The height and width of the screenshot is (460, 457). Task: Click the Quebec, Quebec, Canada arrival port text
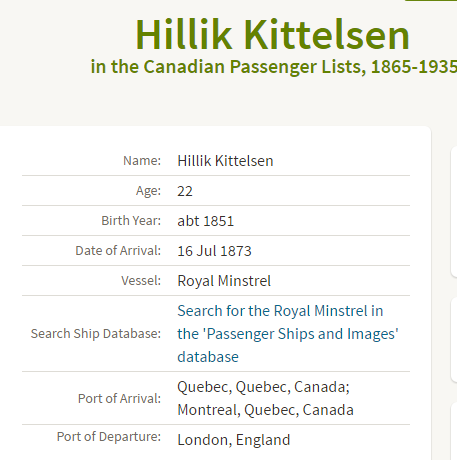tap(263, 387)
